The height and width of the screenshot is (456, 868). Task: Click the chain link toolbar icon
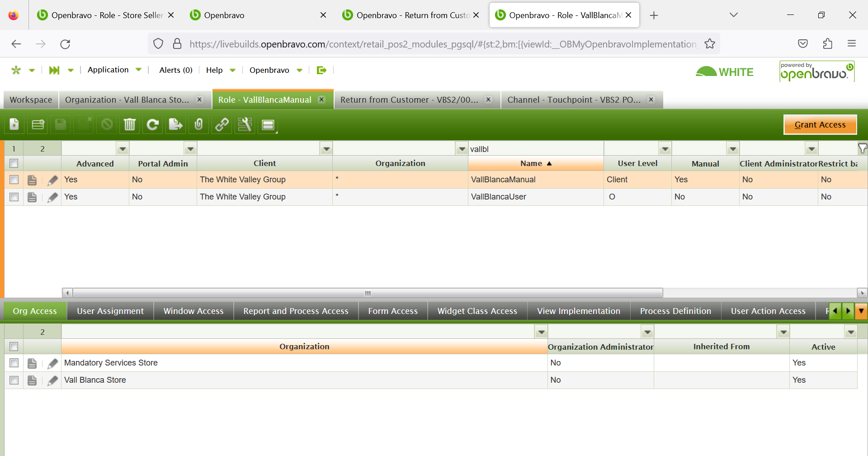coord(222,124)
